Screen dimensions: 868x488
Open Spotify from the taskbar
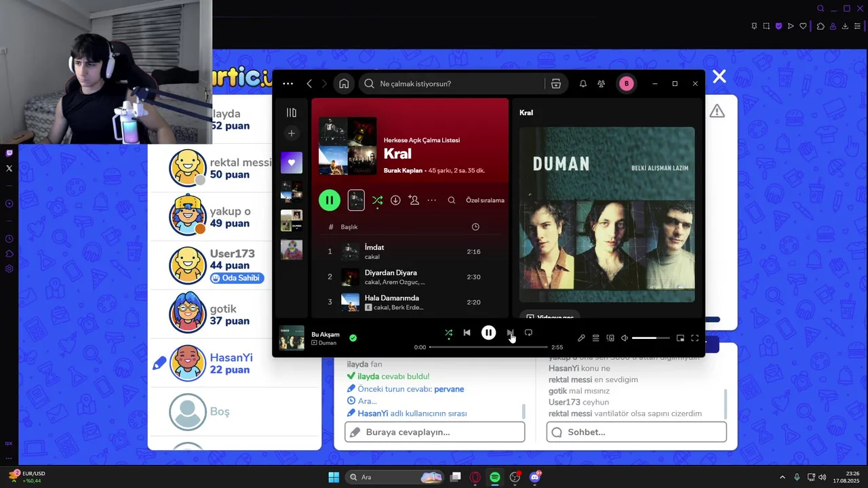tap(495, 477)
